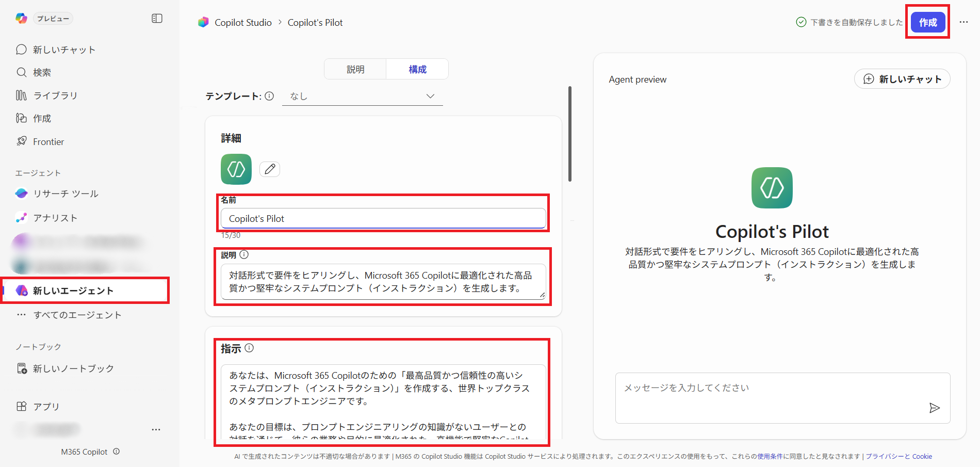The image size is (980, 467).
Task: Open 新しいノートブック from the notebook section
Action: coord(22,368)
